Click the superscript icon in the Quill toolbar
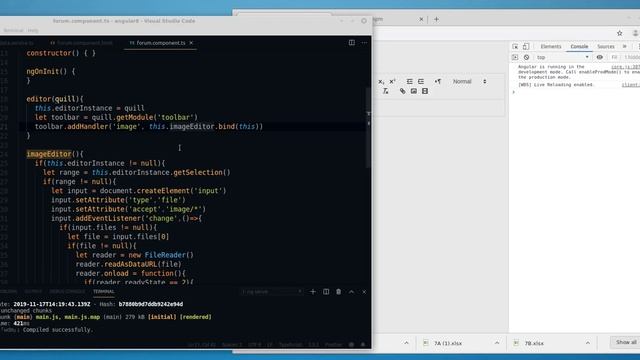 click(x=392, y=82)
